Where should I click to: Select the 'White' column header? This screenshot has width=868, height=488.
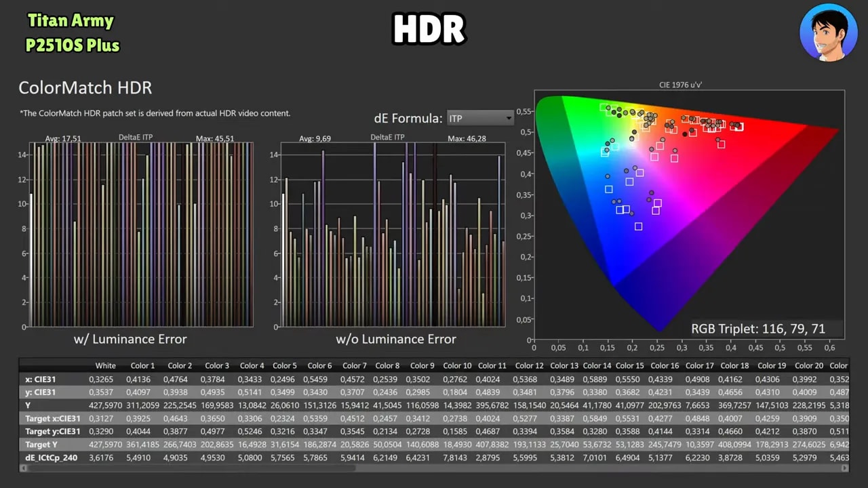106,366
